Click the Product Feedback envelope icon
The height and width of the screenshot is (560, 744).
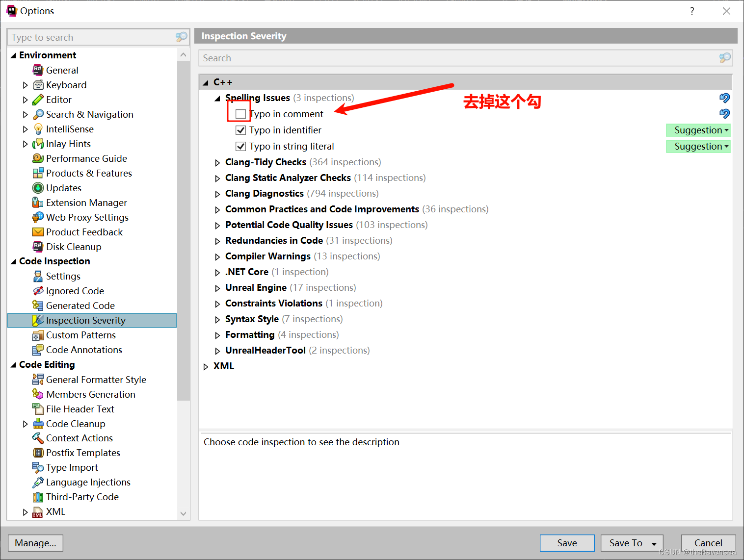[x=38, y=232]
